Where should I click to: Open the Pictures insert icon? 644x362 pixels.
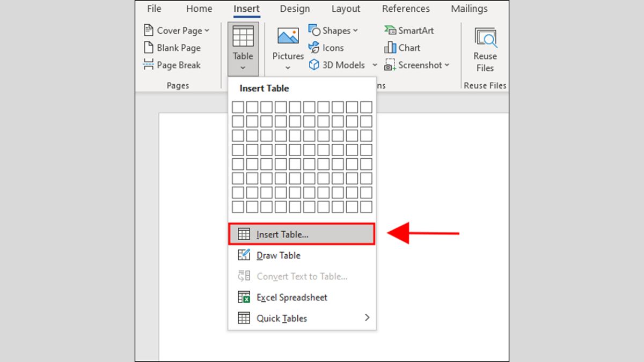pyautogui.click(x=288, y=36)
